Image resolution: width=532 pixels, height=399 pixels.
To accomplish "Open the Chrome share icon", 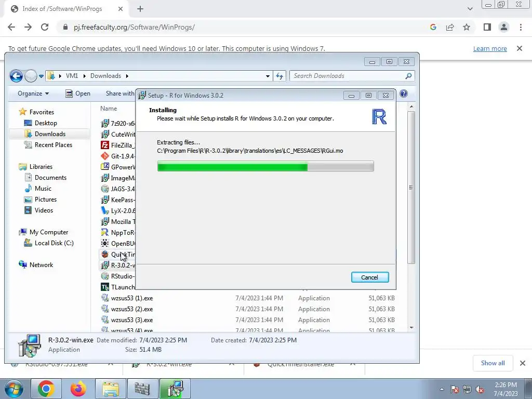I will coord(450,27).
